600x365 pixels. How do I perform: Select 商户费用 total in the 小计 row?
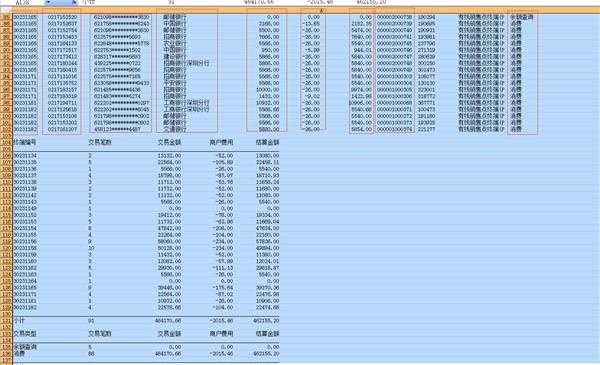[x=222, y=321]
